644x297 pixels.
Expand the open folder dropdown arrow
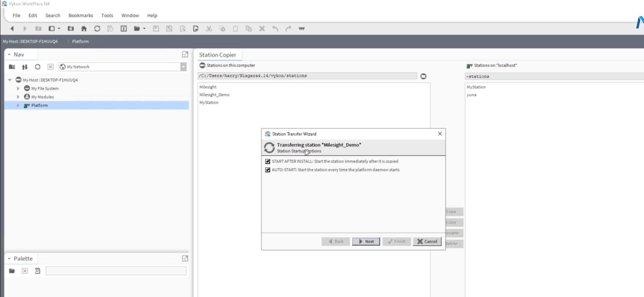pyautogui.click(x=144, y=29)
